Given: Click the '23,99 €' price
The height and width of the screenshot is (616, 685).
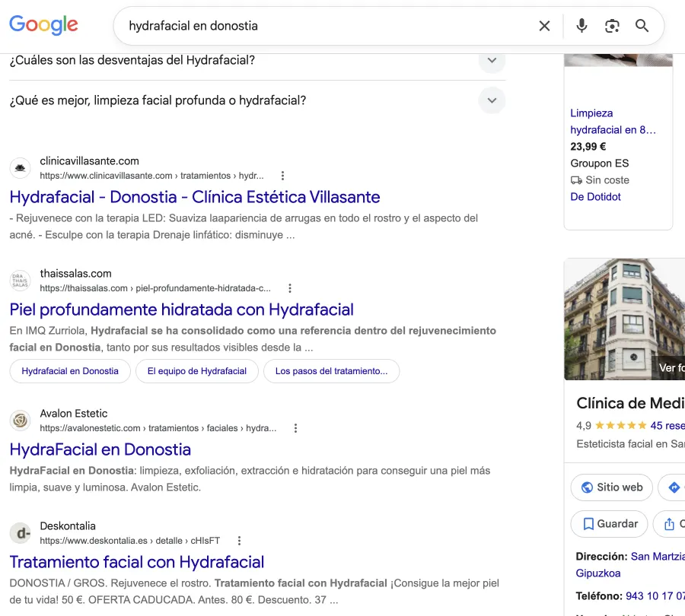Looking at the screenshot, I should click(x=588, y=147).
